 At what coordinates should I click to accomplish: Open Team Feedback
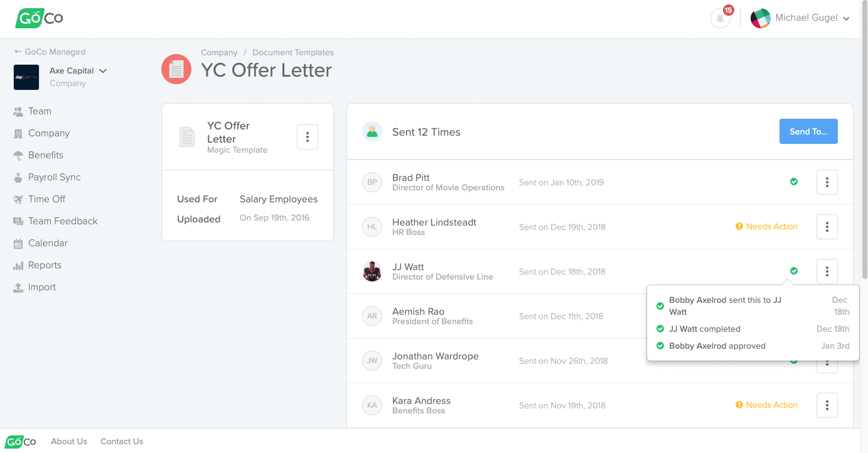62,221
